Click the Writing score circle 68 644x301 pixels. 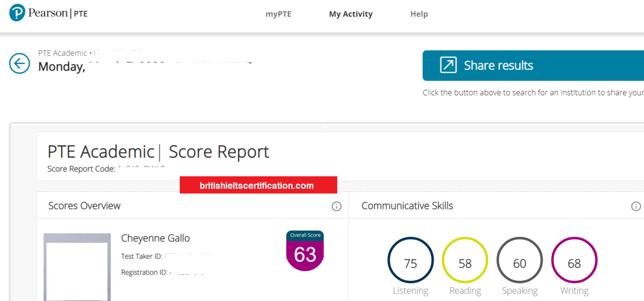point(574,260)
